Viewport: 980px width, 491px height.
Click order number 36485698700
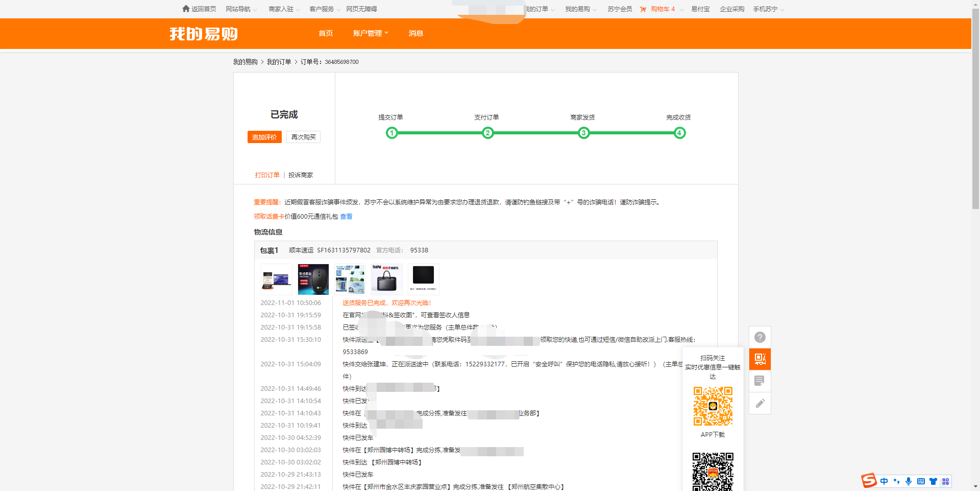point(341,62)
